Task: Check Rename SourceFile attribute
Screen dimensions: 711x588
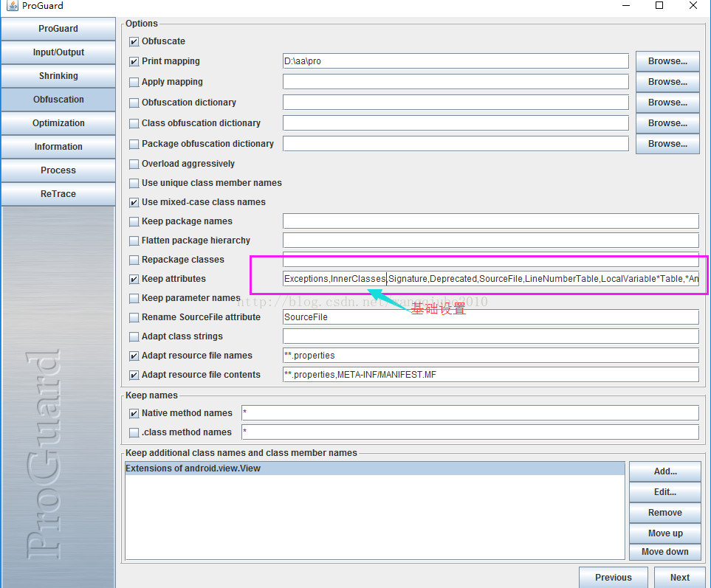Action: pos(134,317)
